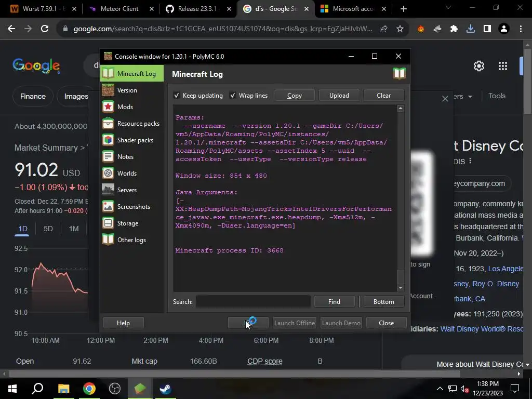Jump to Bottom of the log
Image resolution: width=532 pixels, height=399 pixels.
384,301
